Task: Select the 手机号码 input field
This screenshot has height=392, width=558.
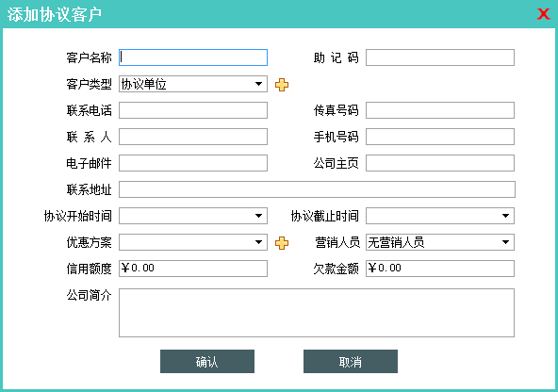Action: (440, 137)
